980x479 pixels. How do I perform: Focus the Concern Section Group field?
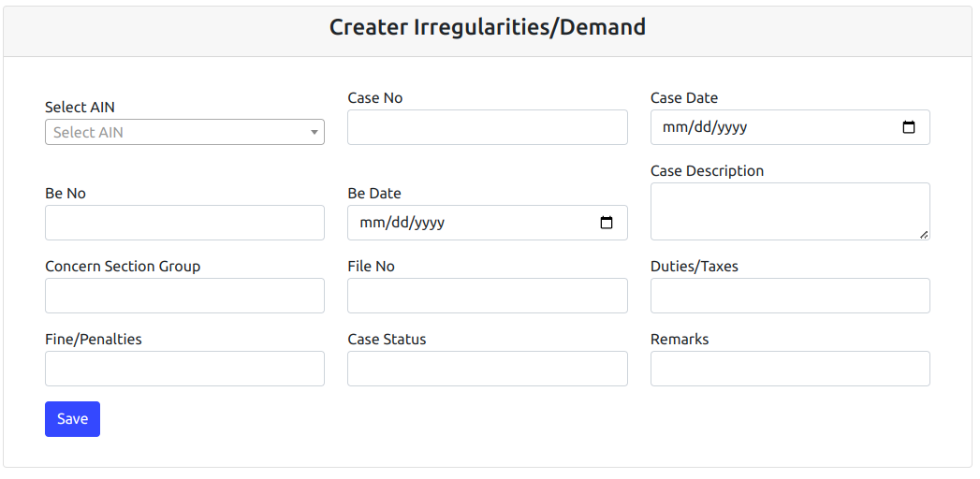click(x=185, y=296)
